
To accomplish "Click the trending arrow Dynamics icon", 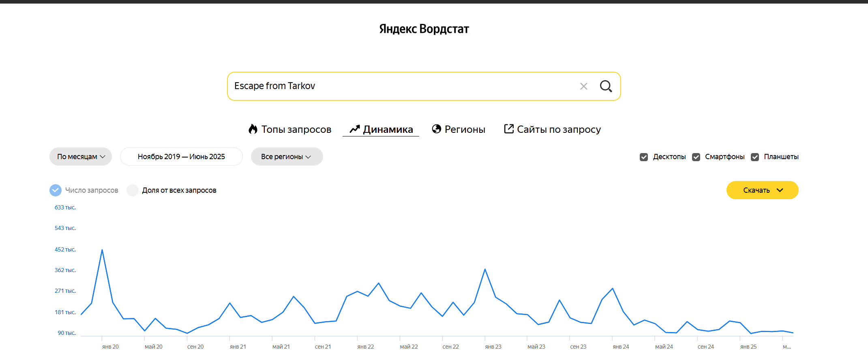I will 355,129.
